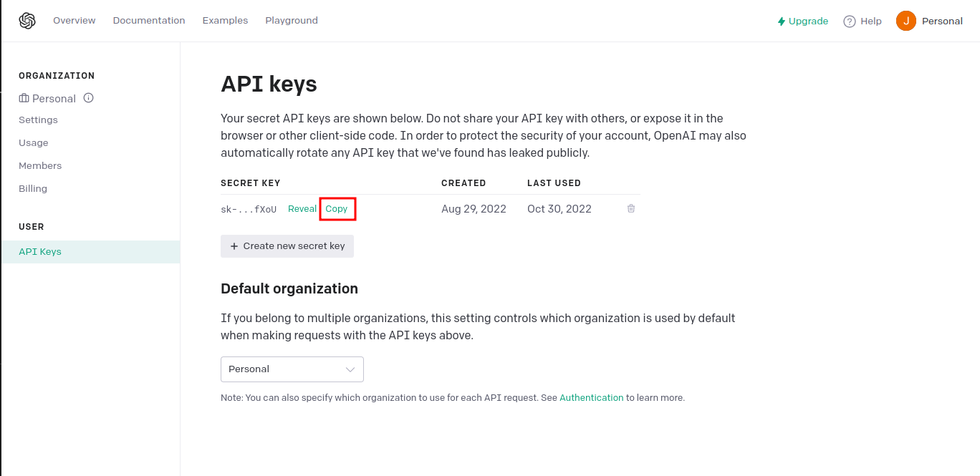Viewport: 980px width, 476px height.
Task: Click the plus icon on Create new secret key
Action: pos(234,246)
